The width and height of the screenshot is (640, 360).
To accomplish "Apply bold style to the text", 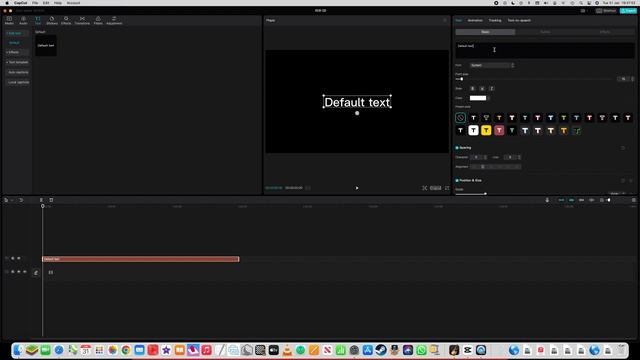I will pyautogui.click(x=473, y=88).
